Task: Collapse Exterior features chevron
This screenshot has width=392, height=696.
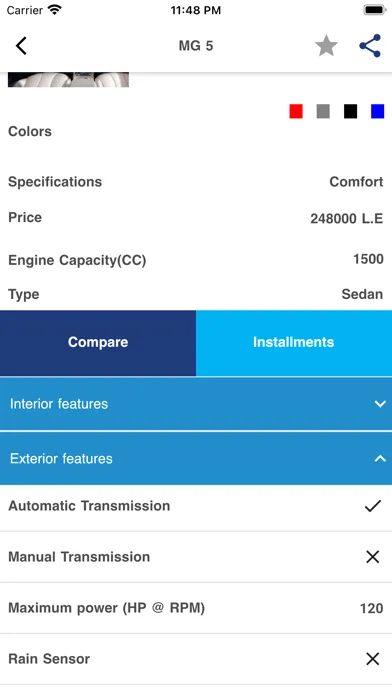Action: tap(380, 459)
